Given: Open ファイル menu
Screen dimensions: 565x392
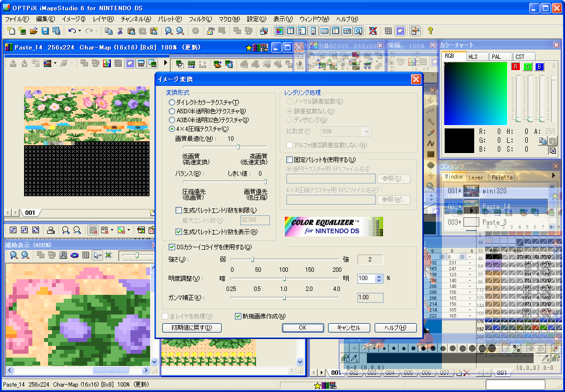Looking at the screenshot, I should (17, 19).
